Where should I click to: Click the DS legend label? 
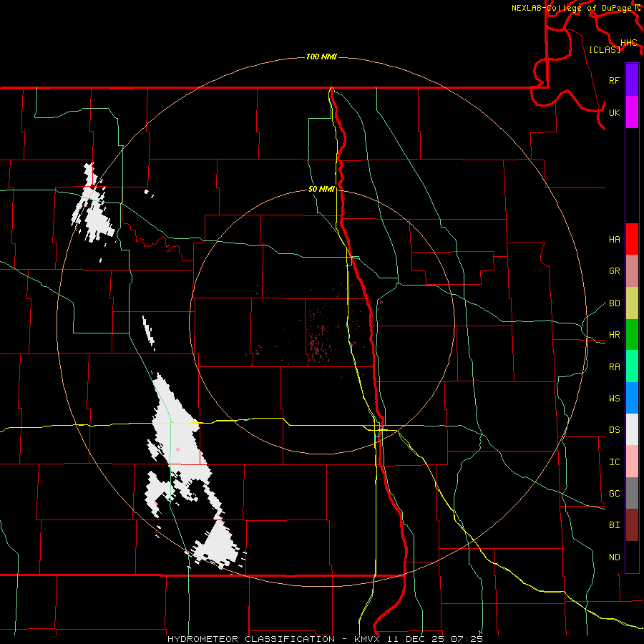coord(615,430)
